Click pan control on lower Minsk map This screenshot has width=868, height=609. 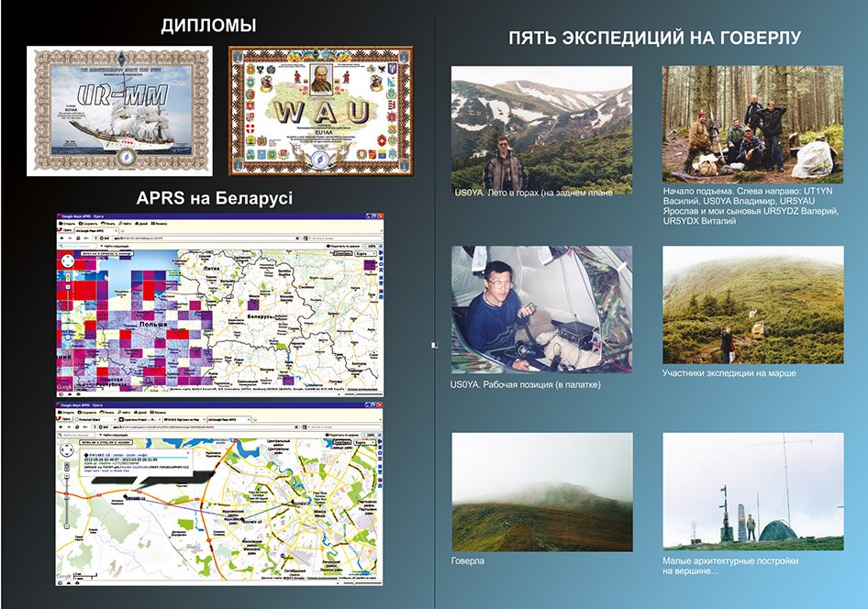69,451
